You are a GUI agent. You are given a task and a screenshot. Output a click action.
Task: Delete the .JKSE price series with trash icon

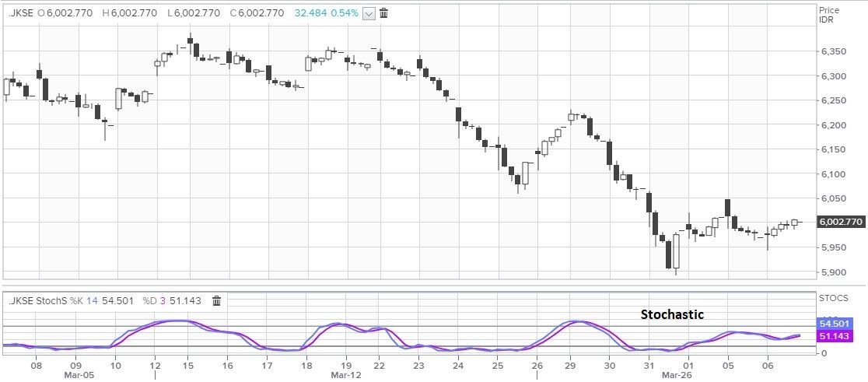pyautogui.click(x=383, y=12)
